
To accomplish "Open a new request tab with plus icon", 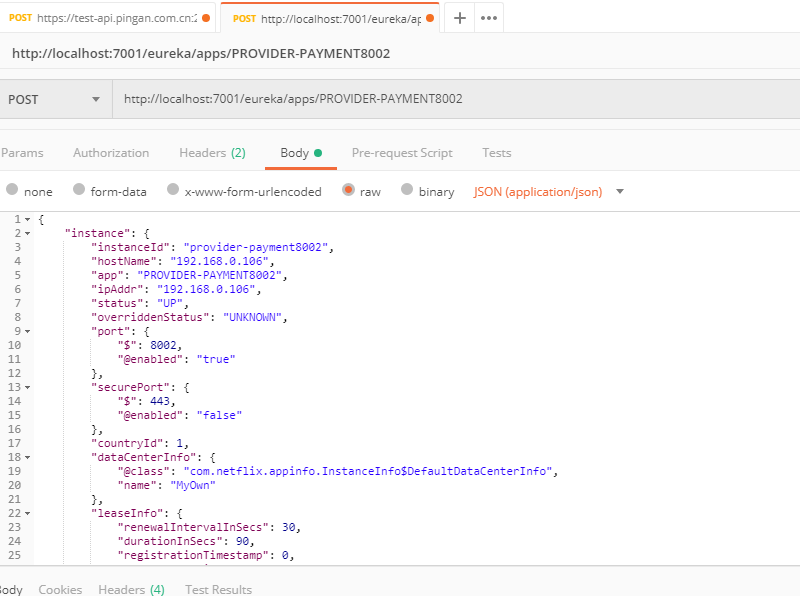I will 459,18.
